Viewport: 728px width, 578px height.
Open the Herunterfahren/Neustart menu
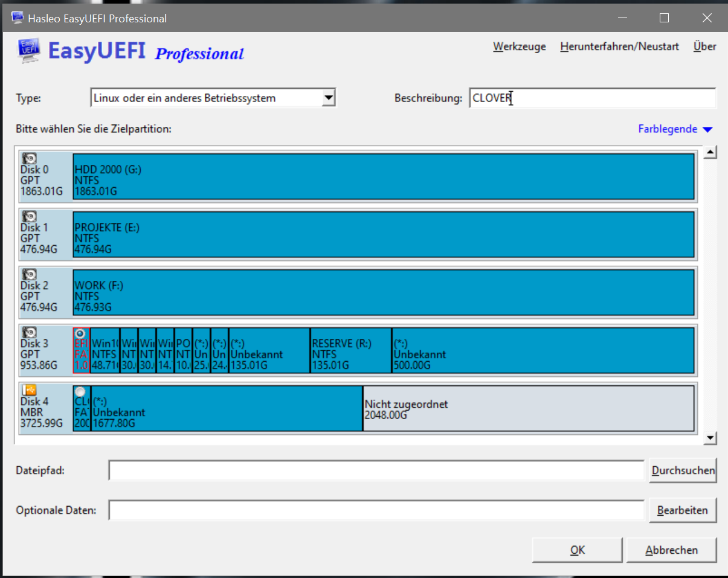click(x=620, y=47)
